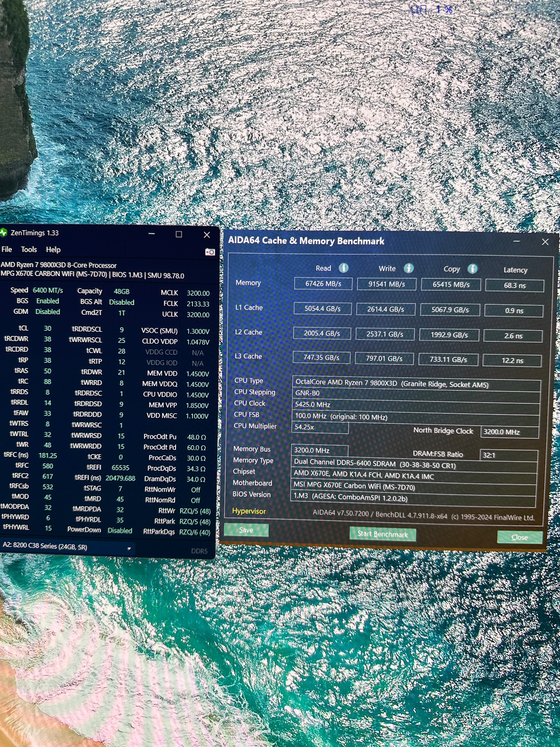Click the Memory Read result field
Image resolution: width=560 pixels, height=747 pixels.
(323, 284)
